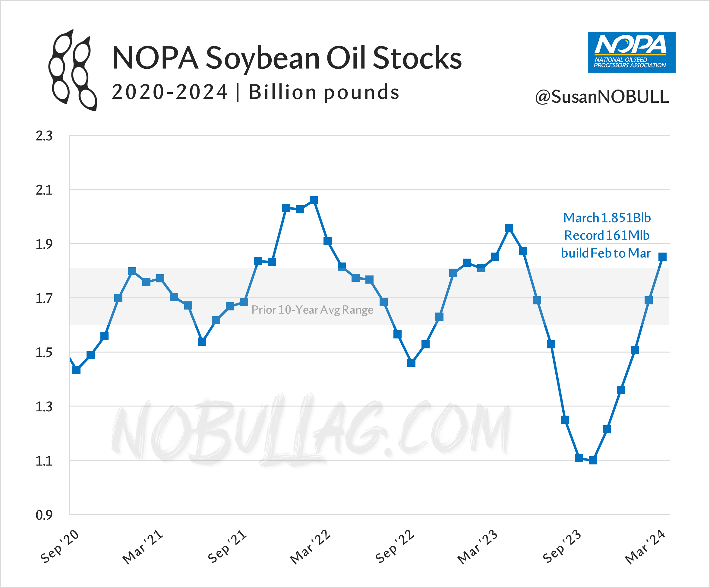Select the NOPA Soybean Oil Stocks title
Viewport: 710px width, 588px height.
287,58
